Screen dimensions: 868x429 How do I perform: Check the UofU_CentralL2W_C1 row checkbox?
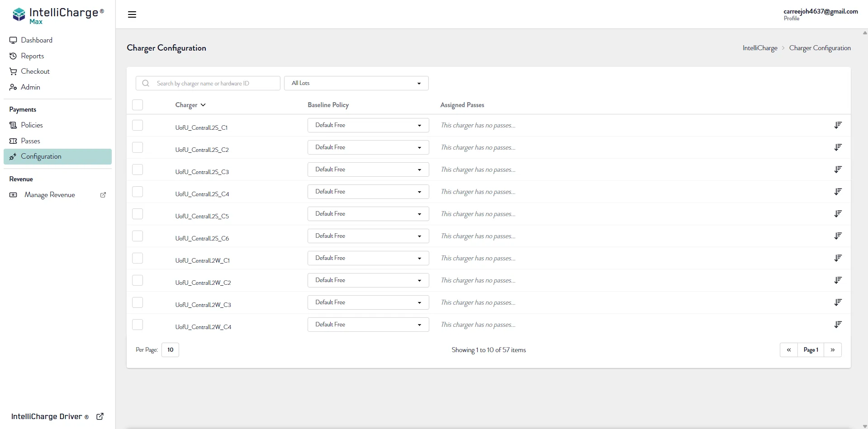pyautogui.click(x=138, y=258)
